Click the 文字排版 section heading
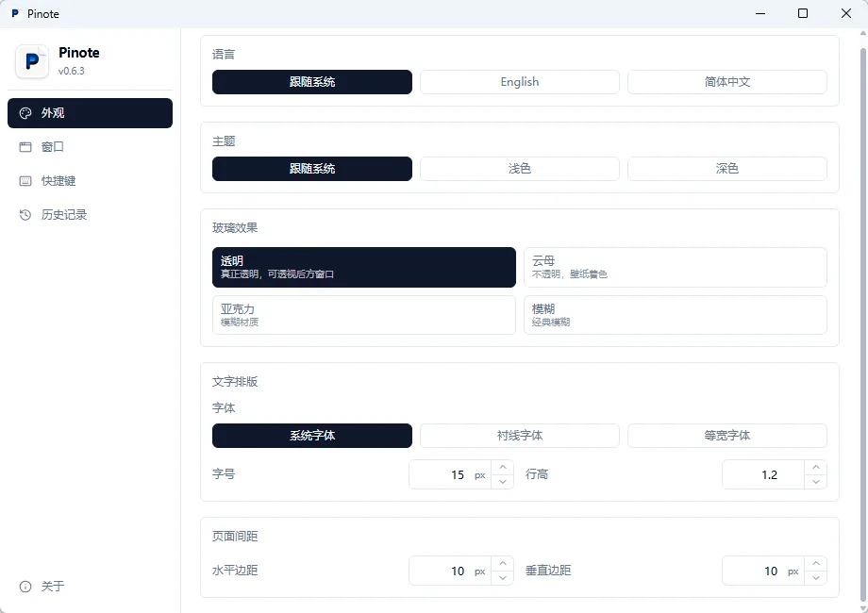 [235, 382]
